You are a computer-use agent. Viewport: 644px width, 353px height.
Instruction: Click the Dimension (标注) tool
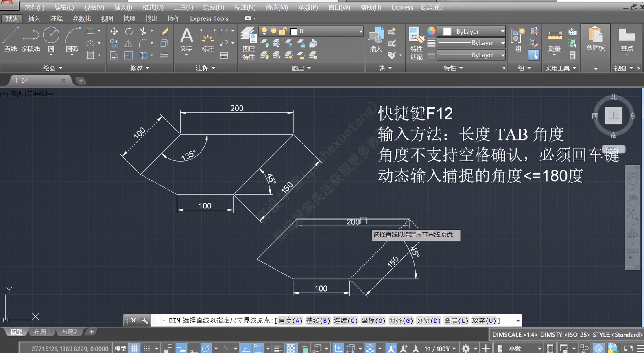click(208, 40)
